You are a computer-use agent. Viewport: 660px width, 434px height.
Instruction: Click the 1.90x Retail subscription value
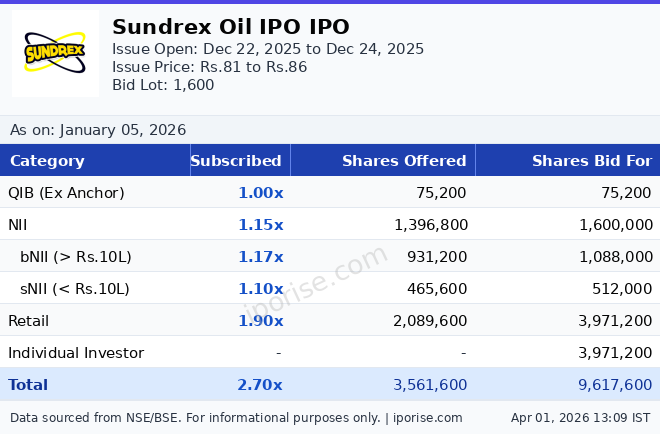point(260,321)
